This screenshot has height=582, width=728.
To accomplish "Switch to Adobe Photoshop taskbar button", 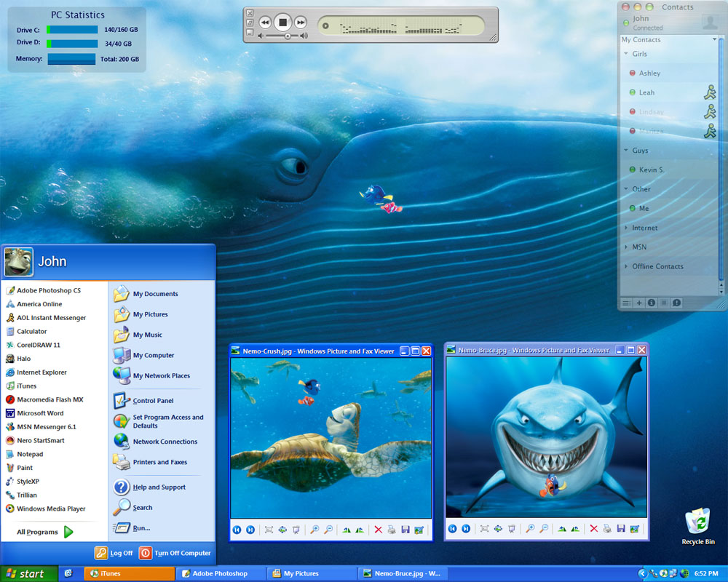I will [221, 574].
